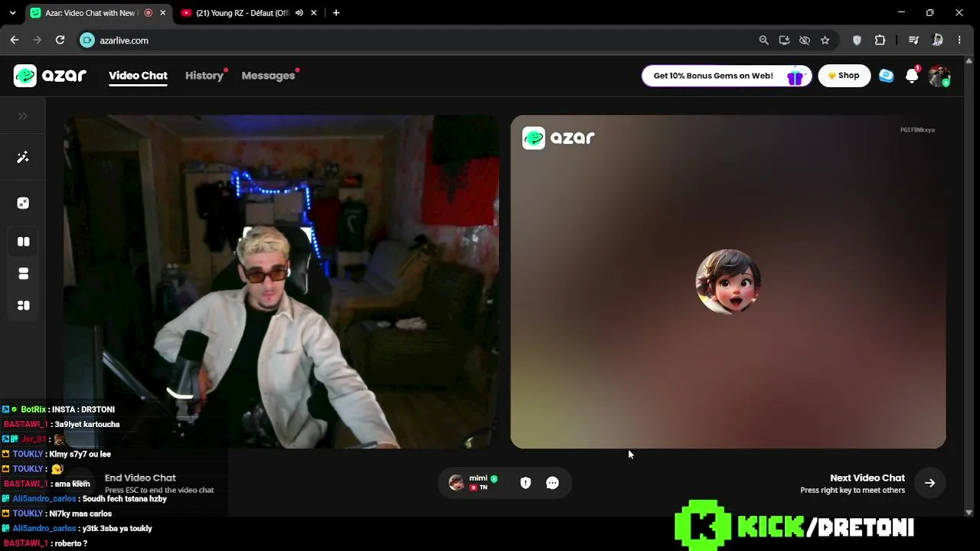980x551 pixels.
Task: Select the stacked video layout
Action: [23, 274]
